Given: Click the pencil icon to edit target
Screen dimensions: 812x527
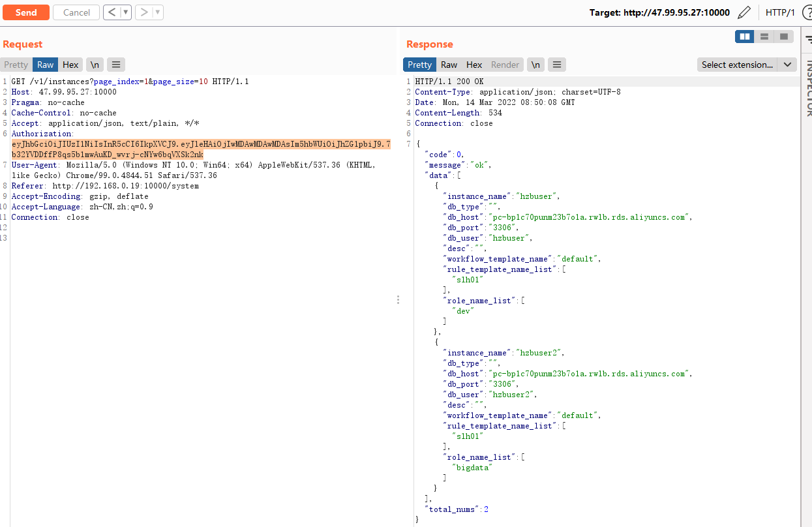Looking at the screenshot, I should (x=744, y=12).
